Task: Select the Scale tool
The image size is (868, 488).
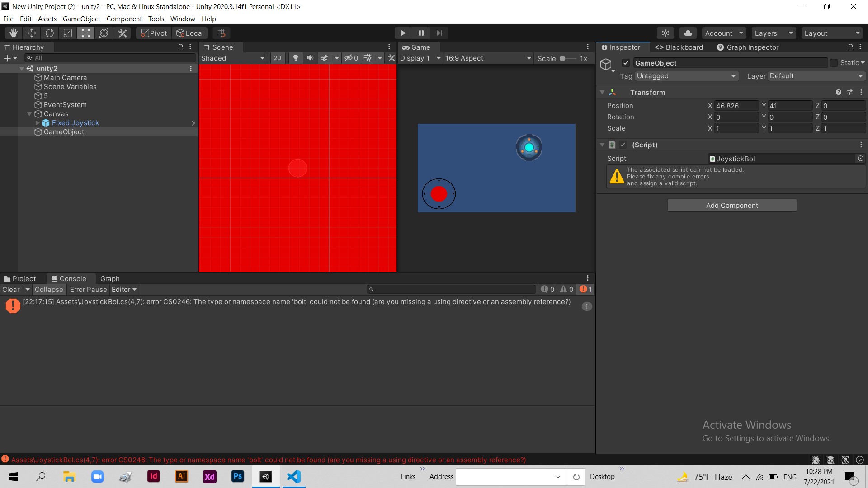Action: click(68, 33)
